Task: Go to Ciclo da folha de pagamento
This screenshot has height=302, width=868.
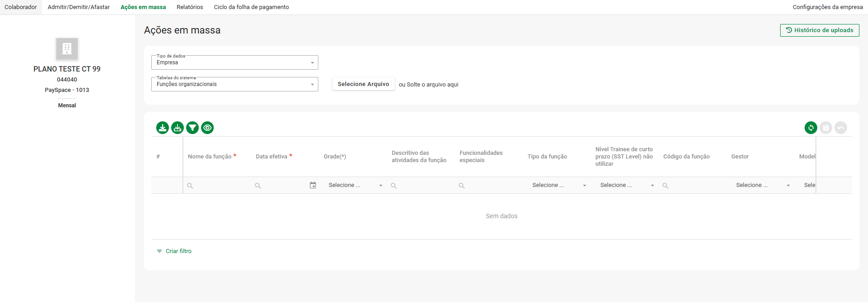Action: tap(251, 7)
